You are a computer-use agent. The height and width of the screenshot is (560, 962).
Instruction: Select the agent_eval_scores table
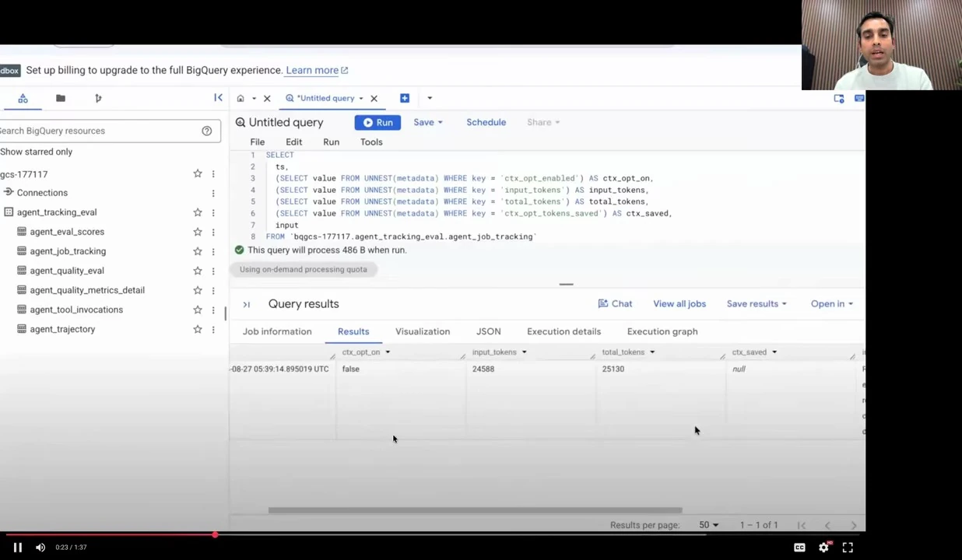coord(67,232)
